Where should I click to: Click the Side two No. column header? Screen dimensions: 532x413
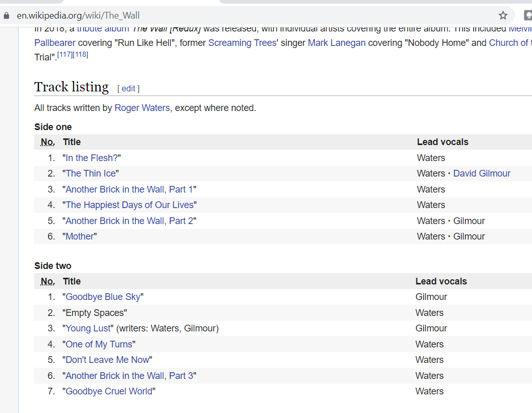tap(47, 281)
